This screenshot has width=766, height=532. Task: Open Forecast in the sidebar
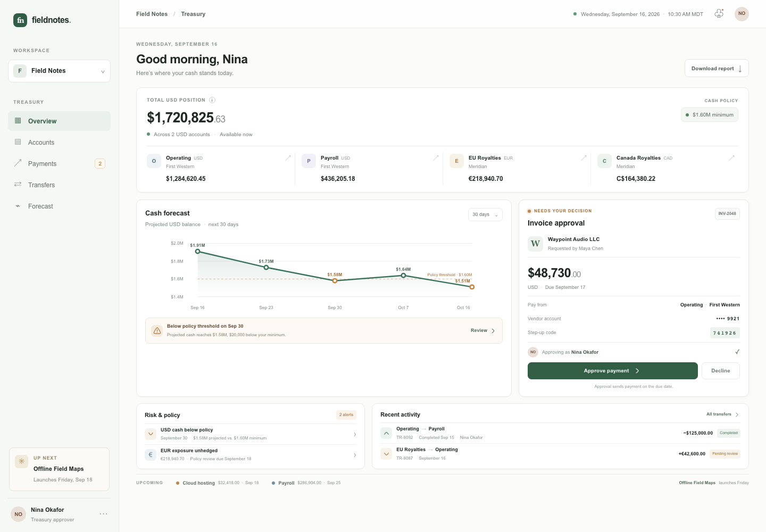click(59, 206)
